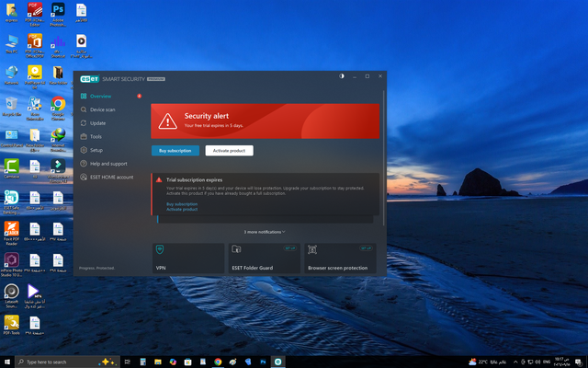Image resolution: width=588 pixels, height=368 pixels.
Task: Click the Progress. Protected. tagline text
Action: tap(96, 268)
